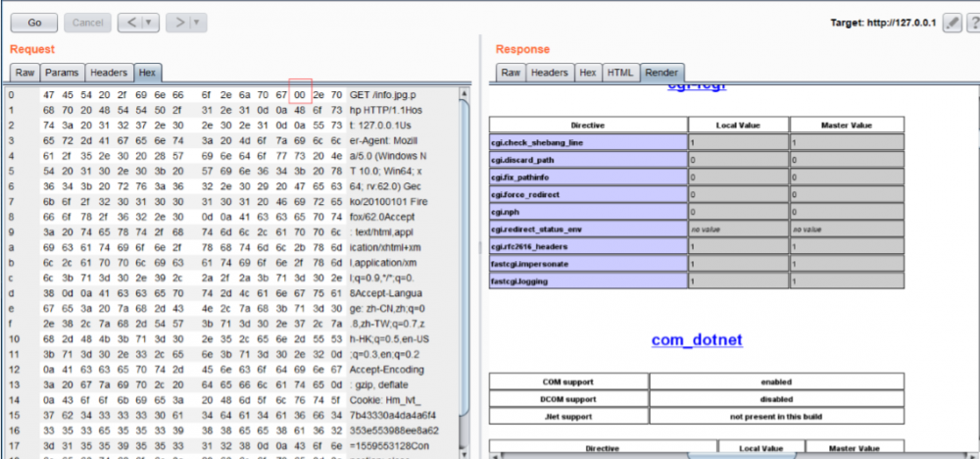Open the forward history dropdown arrow
The height and width of the screenshot is (459, 980).
point(198,23)
